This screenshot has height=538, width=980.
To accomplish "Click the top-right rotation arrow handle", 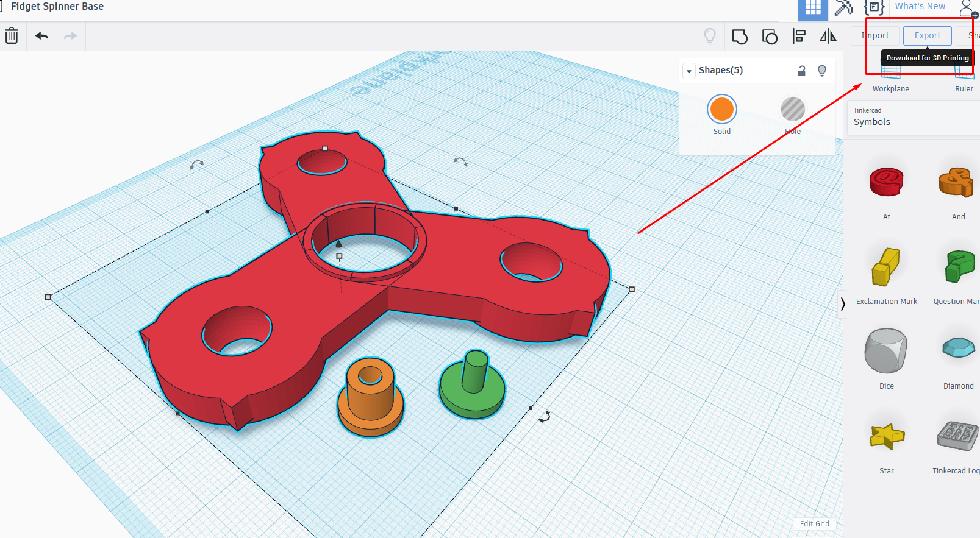I will 461,161.
